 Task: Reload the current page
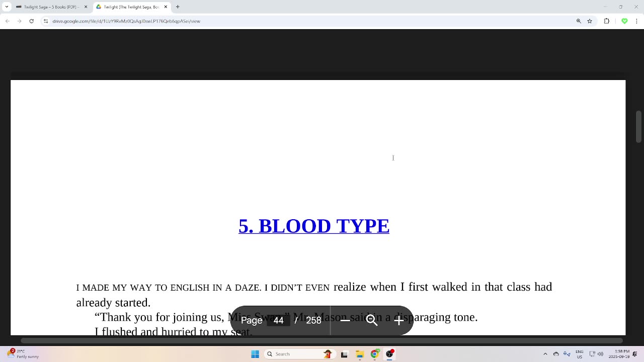click(x=32, y=21)
